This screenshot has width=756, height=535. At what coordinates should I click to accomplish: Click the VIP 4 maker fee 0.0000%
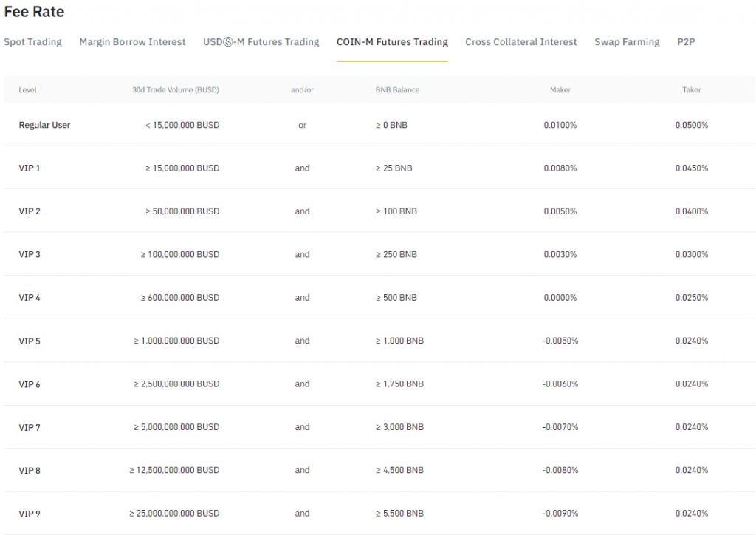pyautogui.click(x=560, y=297)
